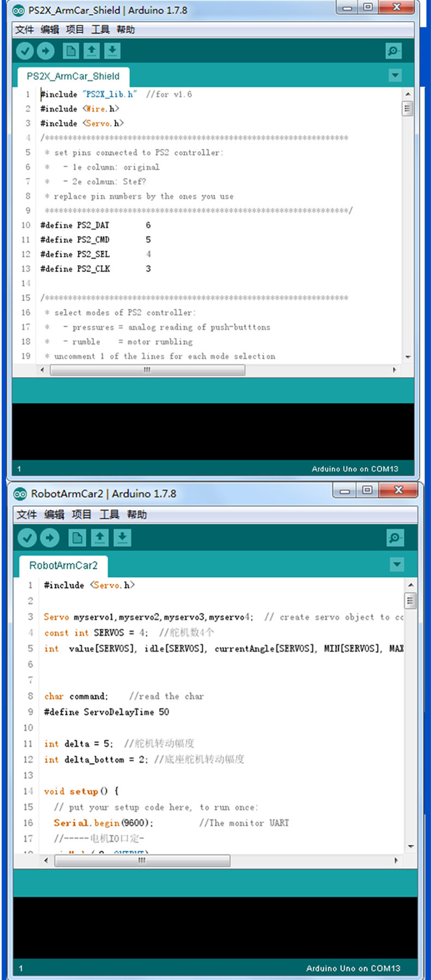Click Arduino logo in PS2X_ArmCar_Shield title bar
The image size is (431, 980).
pos(19,10)
